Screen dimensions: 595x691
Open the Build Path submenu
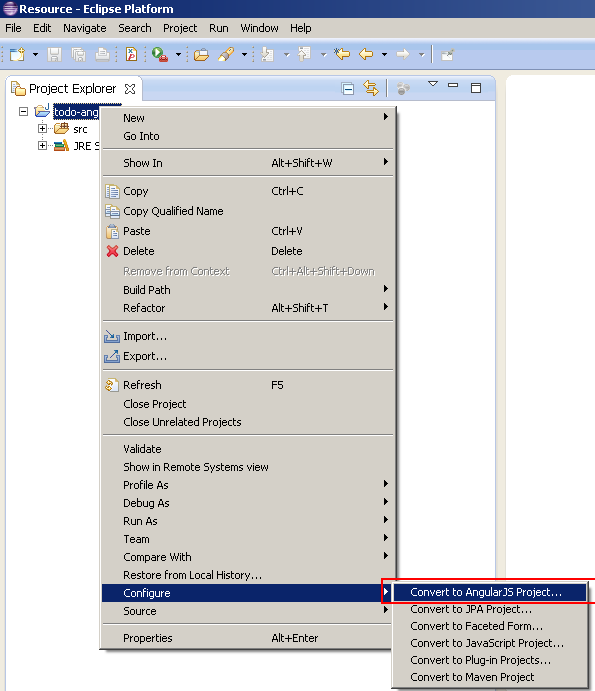pos(247,290)
